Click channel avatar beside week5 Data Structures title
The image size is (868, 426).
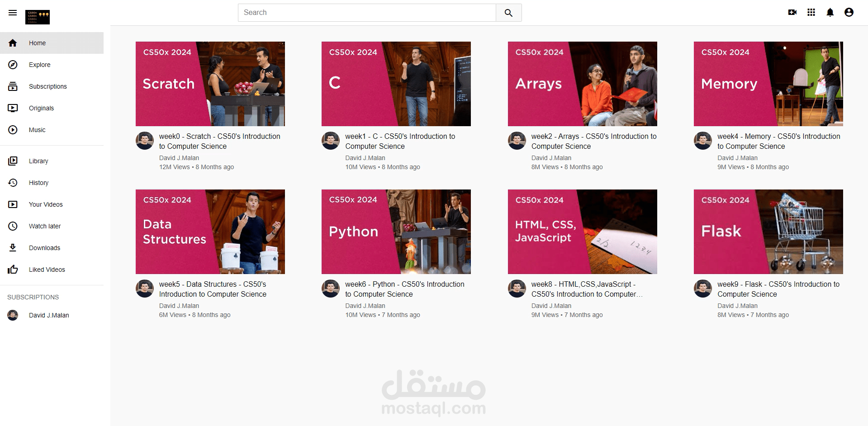(145, 289)
